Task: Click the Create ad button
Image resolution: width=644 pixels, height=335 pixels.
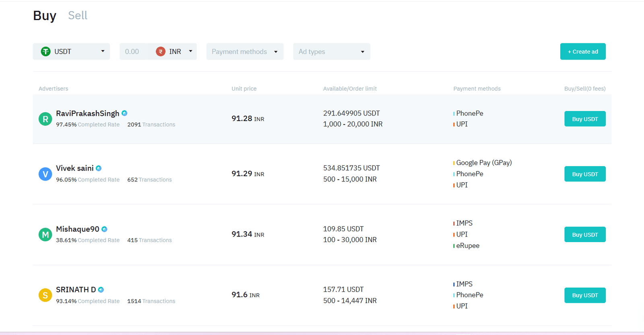Action: click(x=582, y=51)
